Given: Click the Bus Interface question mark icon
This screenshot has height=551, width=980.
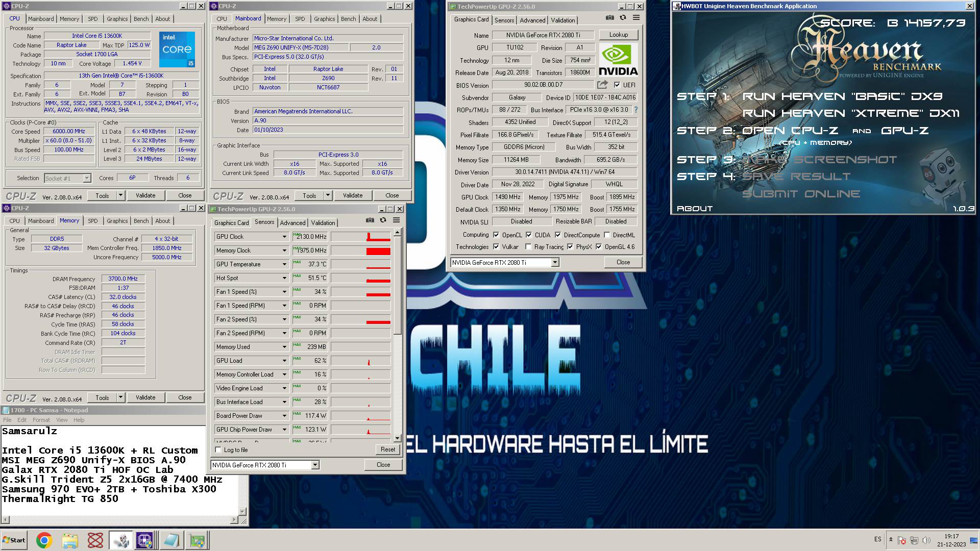Looking at the screenshot, I should click(636, 110).
